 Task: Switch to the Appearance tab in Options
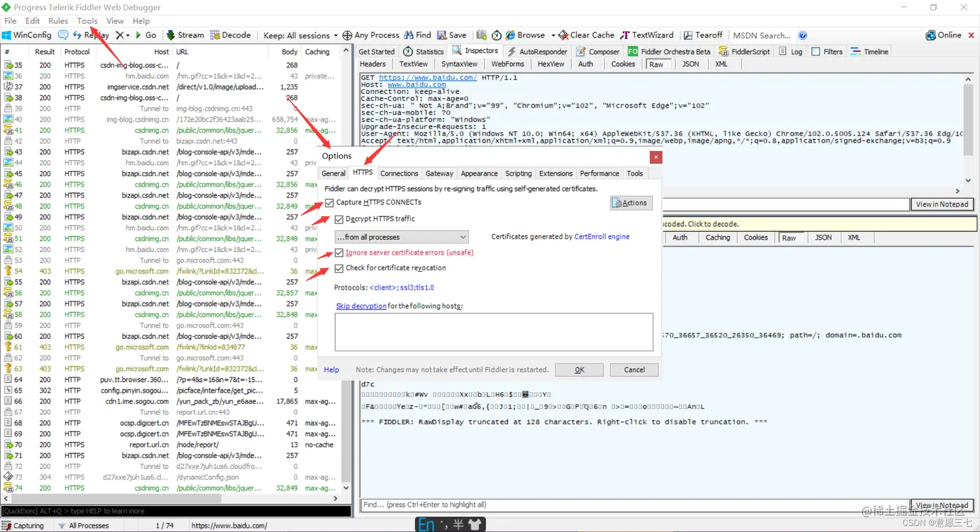(x=479, y=174)
